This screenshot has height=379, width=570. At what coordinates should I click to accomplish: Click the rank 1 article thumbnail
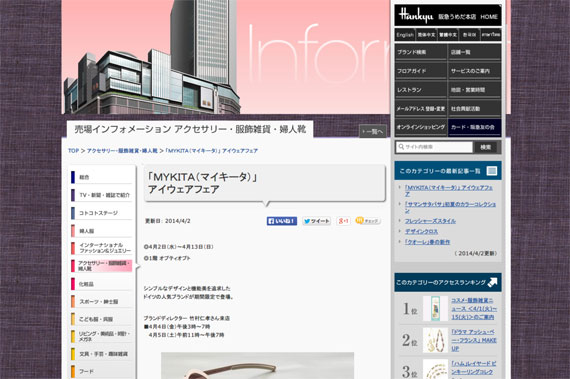point(435,309)
